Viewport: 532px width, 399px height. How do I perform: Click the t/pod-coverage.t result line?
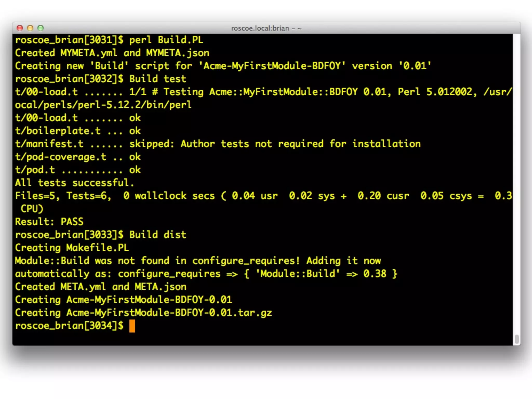pyautogui.click(x=78, y=157)
